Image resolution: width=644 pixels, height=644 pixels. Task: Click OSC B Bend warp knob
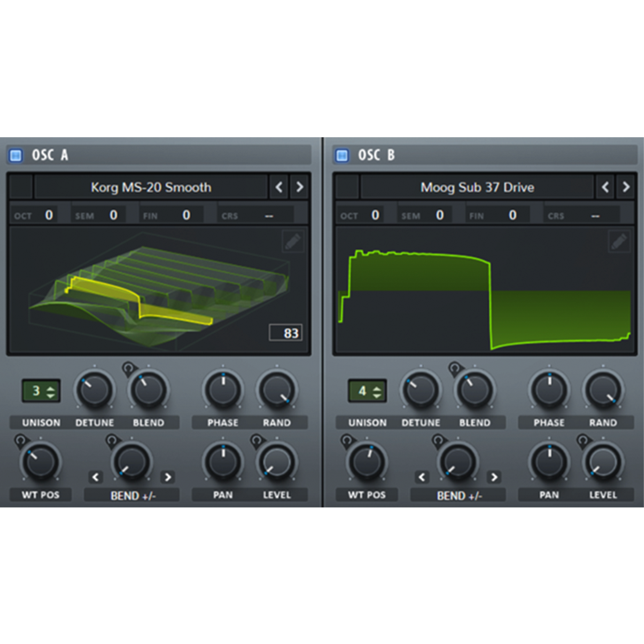point(458,462)
